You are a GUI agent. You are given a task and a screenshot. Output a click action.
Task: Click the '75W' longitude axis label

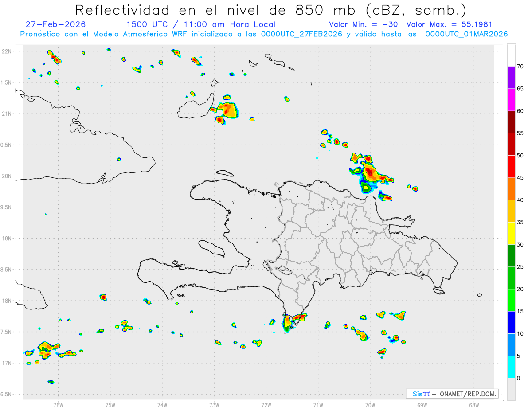[110, 405]
